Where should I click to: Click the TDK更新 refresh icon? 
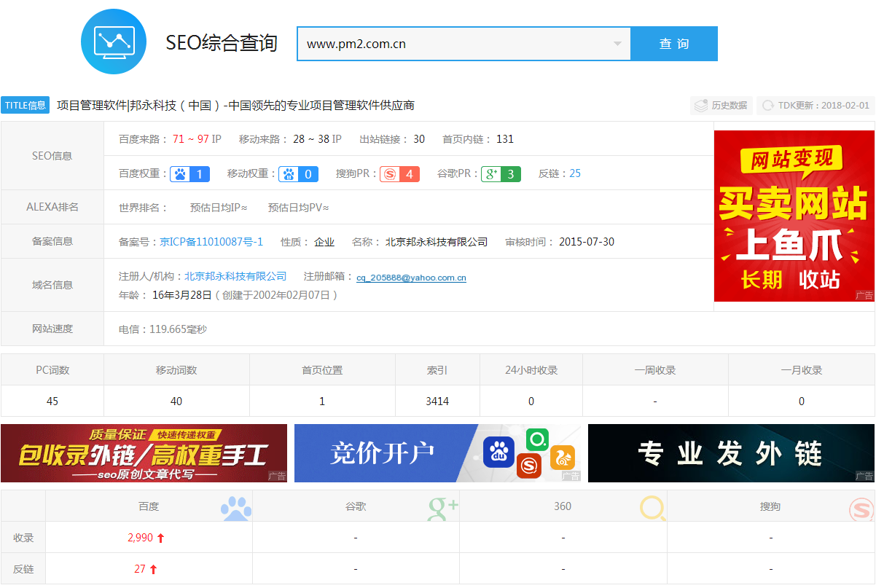pyautogui.click(x=767, y=106)
